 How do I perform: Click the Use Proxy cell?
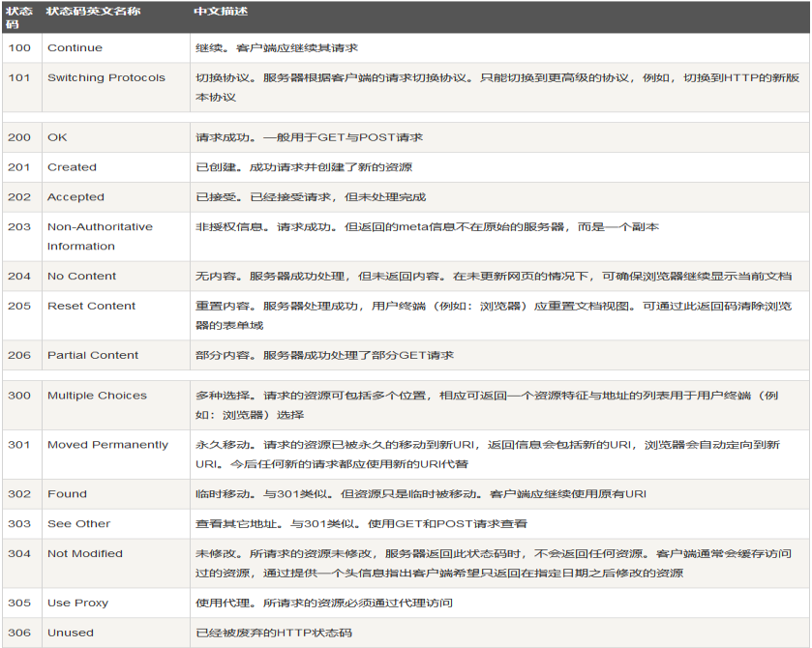click(x=115, y=603)
